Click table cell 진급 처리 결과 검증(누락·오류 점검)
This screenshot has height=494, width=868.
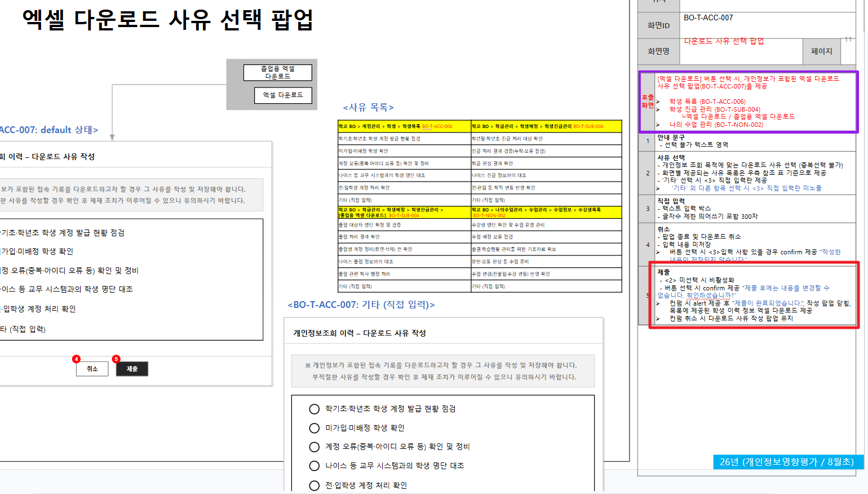tap(546, 151)
